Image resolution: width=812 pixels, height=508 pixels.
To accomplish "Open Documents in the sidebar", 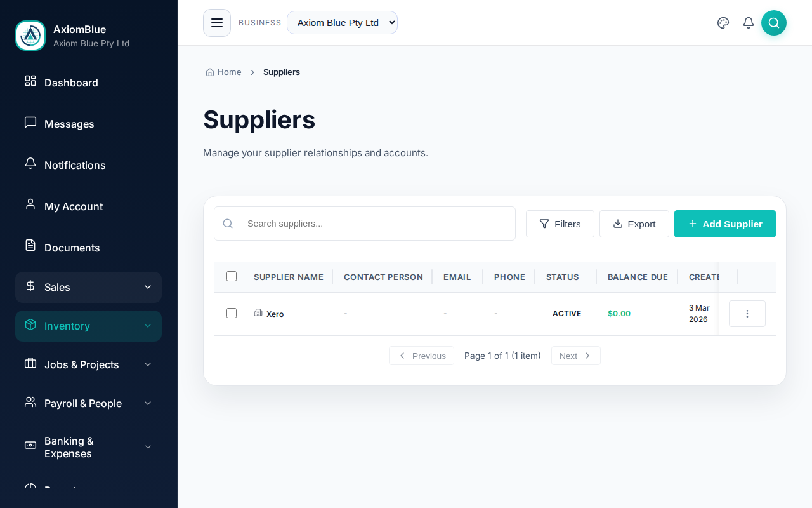I will point(89,248).
